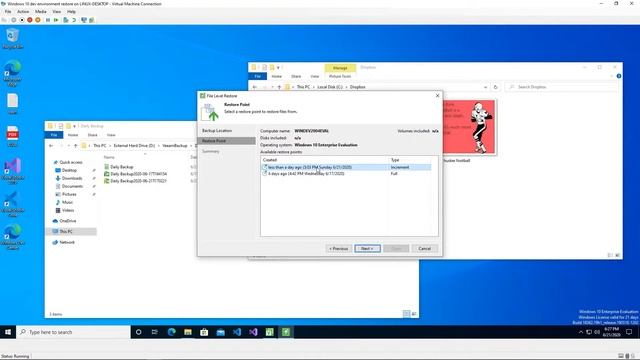Open Manage tab in Dropbox explorer
This screenshot has width=640, height=360.
tap(340, 68)
